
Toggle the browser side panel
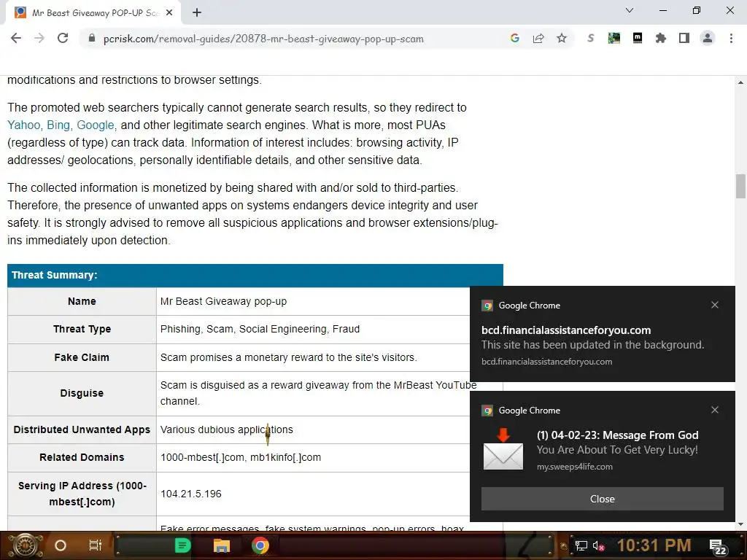[684, 38]
